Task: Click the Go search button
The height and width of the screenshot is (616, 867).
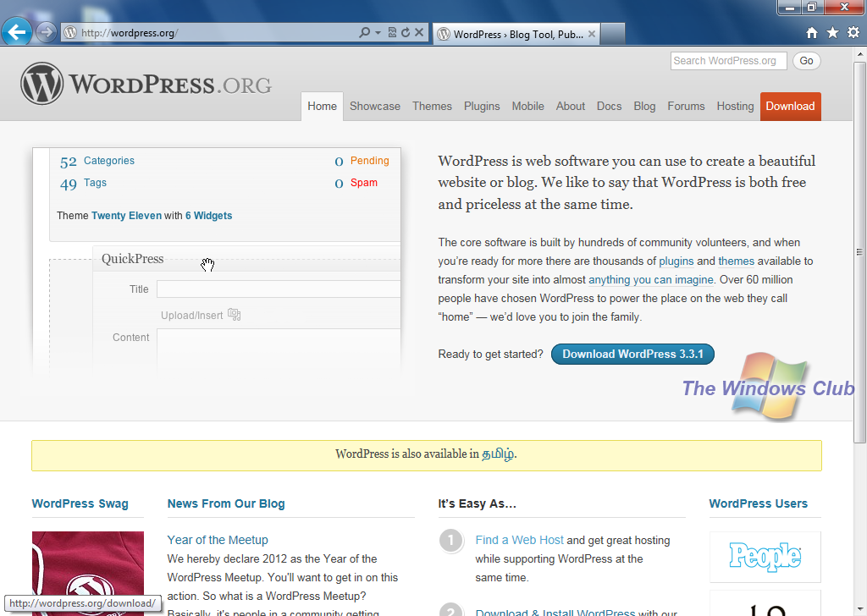Action: [806, 61]
